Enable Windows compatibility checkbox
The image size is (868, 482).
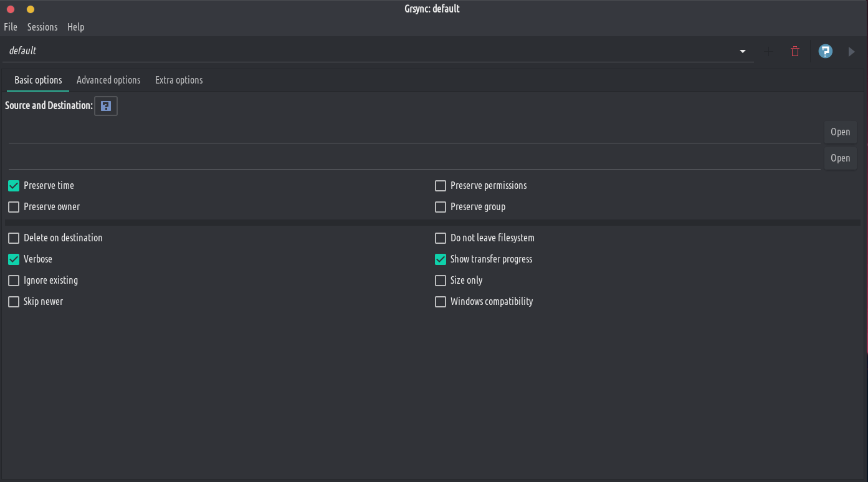coord(441,302)
